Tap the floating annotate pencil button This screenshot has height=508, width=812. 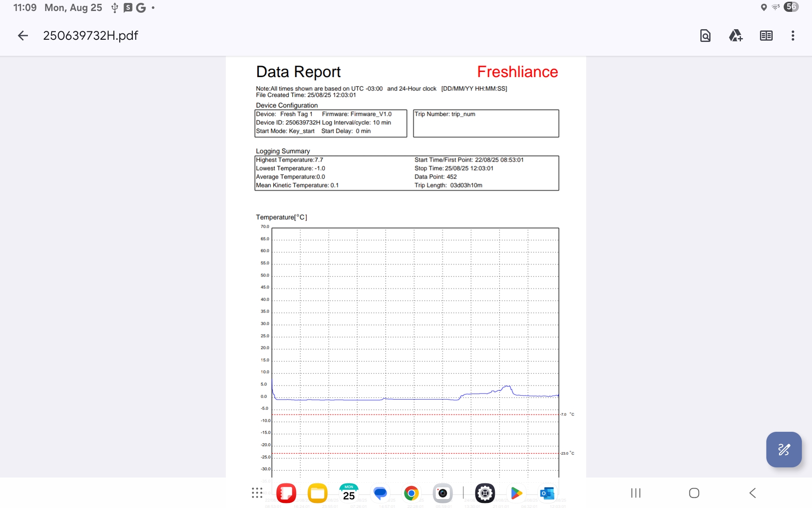coord(784,449)
